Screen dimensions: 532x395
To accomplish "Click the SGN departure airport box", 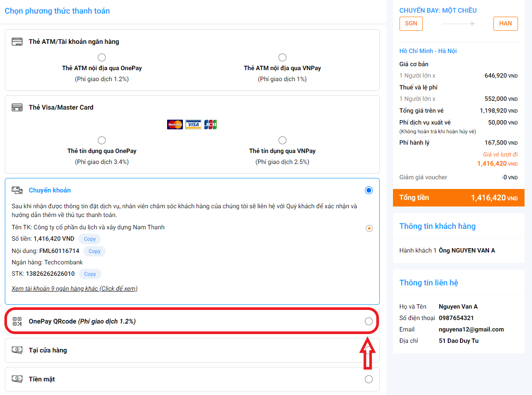I will (411, 24).
